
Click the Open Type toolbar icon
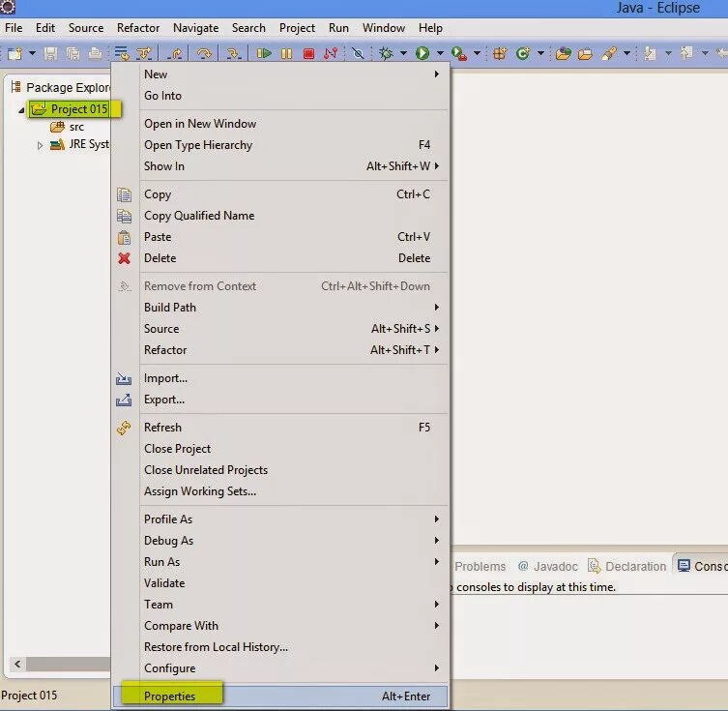564,54
